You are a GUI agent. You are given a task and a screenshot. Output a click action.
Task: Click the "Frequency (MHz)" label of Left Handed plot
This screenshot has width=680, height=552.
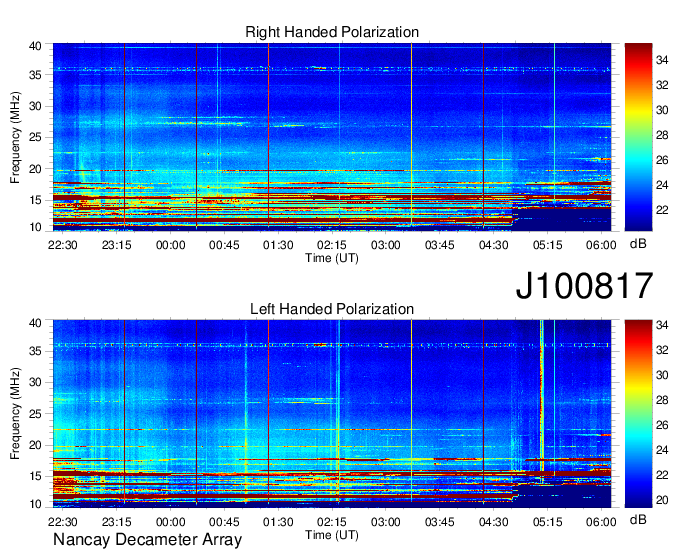(x=15, y=414)
